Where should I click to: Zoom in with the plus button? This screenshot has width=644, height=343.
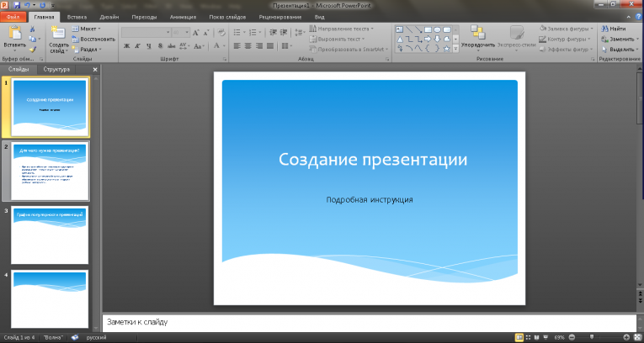(x=627, y=337)
